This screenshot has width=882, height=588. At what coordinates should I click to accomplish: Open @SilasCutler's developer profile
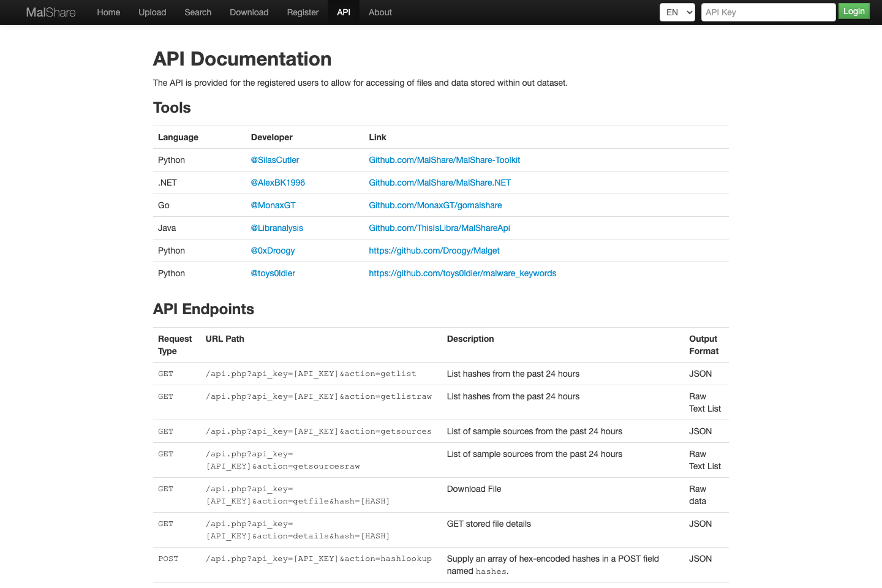(274, 160)
